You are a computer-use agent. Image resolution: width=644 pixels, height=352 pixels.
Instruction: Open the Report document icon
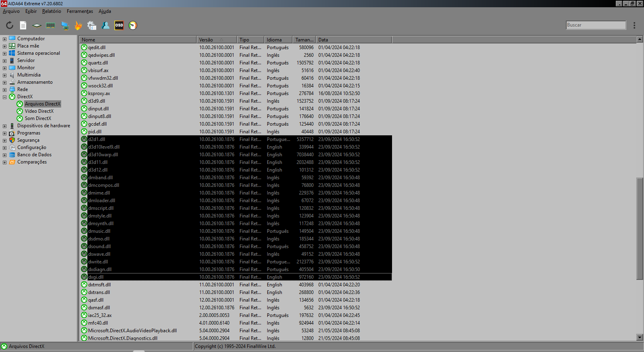click(x=23, y=25)
